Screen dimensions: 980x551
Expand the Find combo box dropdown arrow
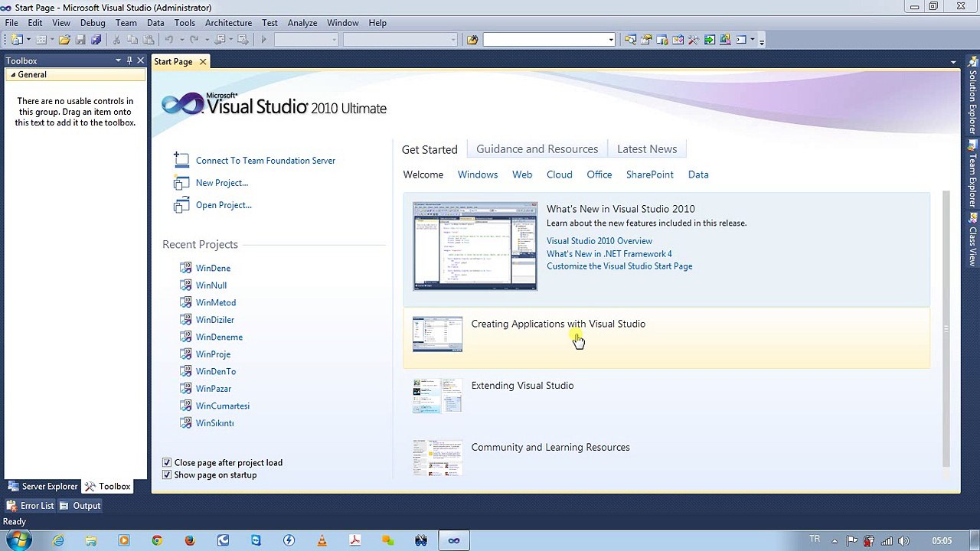[611, 40]
